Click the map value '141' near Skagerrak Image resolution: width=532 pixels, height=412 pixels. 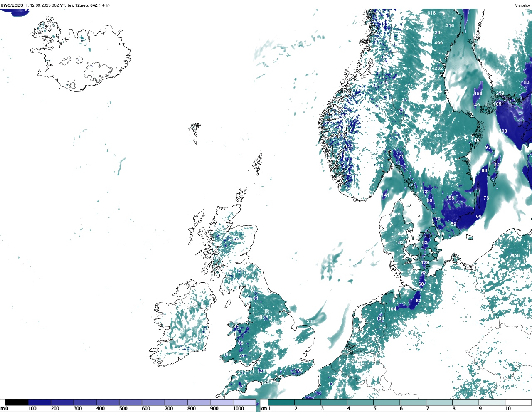[x=386, y=195]
